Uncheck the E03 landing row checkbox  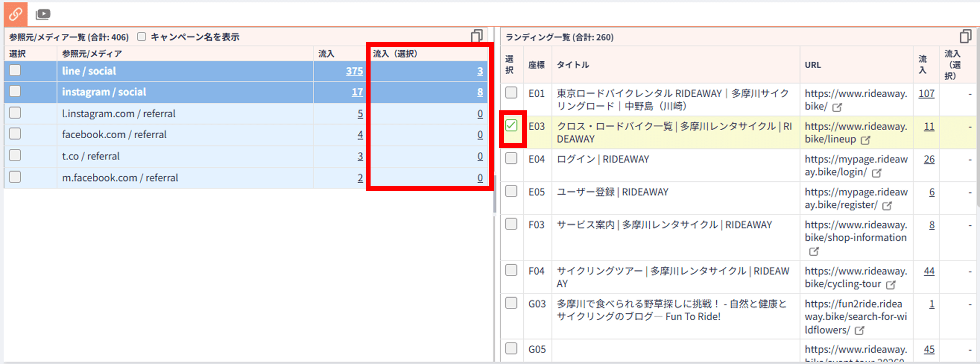(x=511, y=126)
